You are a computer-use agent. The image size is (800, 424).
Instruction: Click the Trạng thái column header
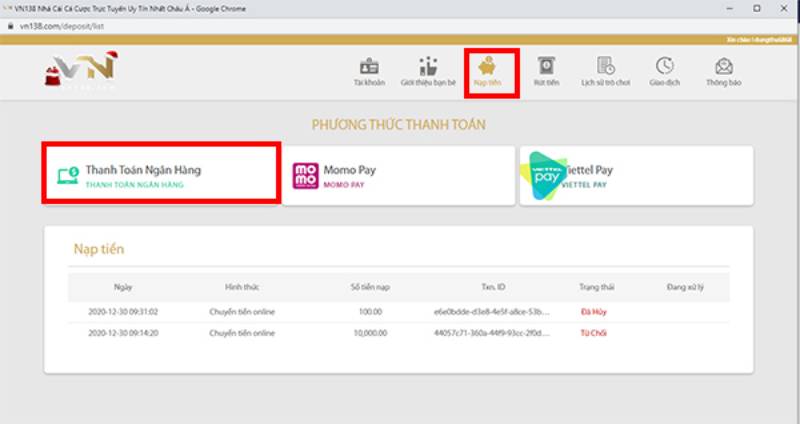coord(595,287)
